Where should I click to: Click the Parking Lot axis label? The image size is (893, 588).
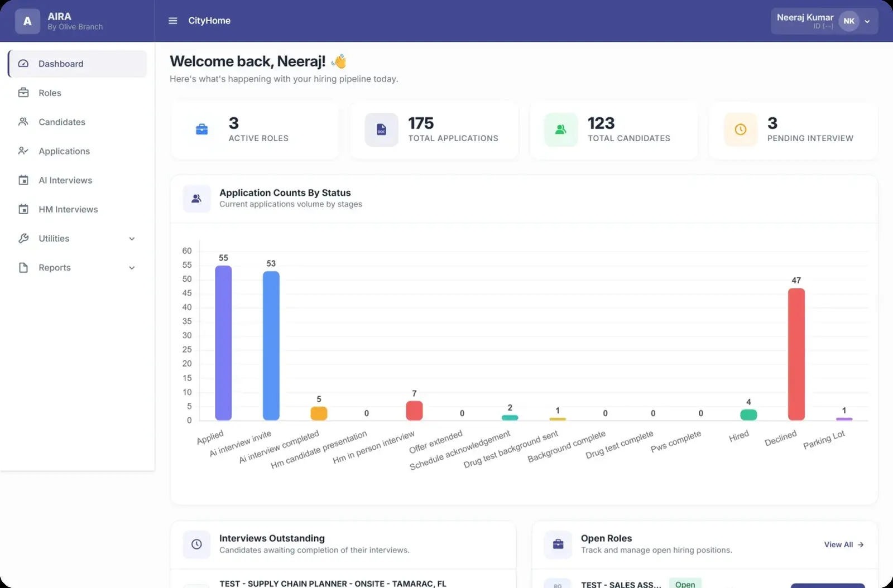(x=824, y=440)
